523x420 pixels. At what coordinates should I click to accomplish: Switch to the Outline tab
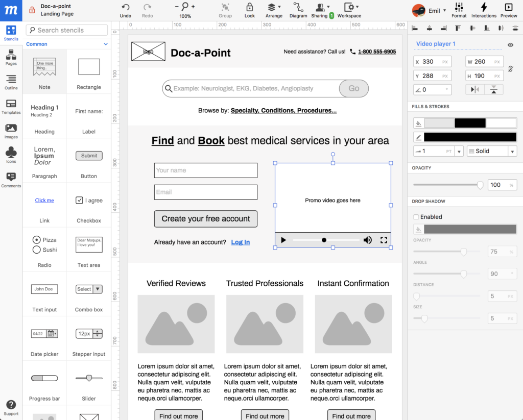(11, 81)
